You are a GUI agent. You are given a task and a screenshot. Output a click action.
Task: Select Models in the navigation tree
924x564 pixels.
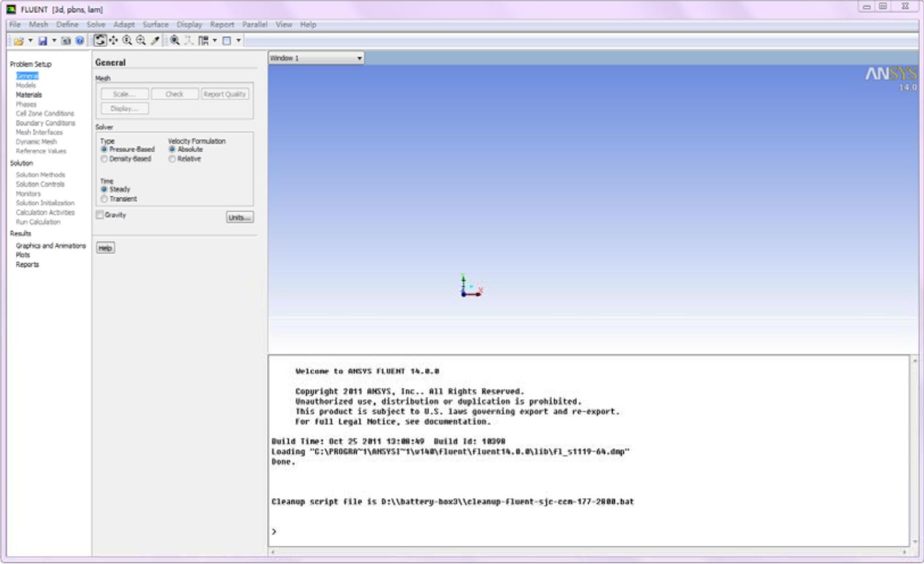pyautogui.click(x=26, y=86)
